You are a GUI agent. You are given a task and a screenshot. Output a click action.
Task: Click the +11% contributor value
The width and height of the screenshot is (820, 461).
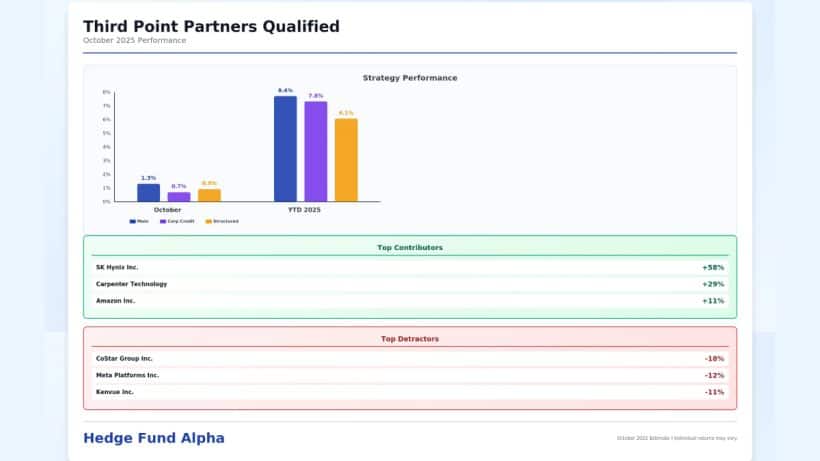point(713,301)
